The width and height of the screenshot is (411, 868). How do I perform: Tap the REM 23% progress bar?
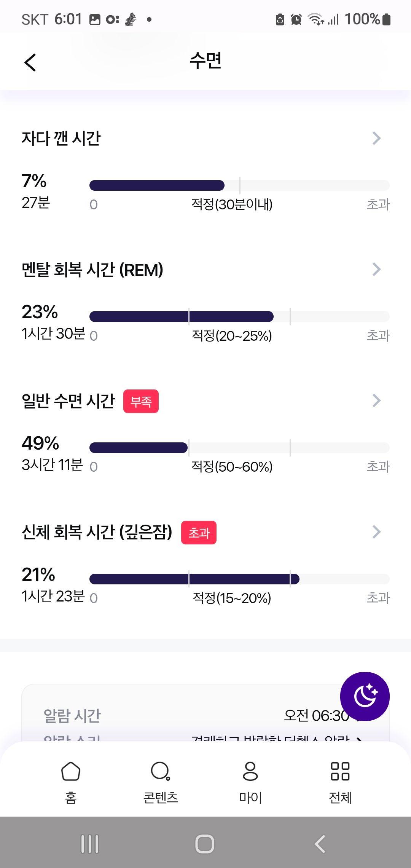[x=239, y=316]
